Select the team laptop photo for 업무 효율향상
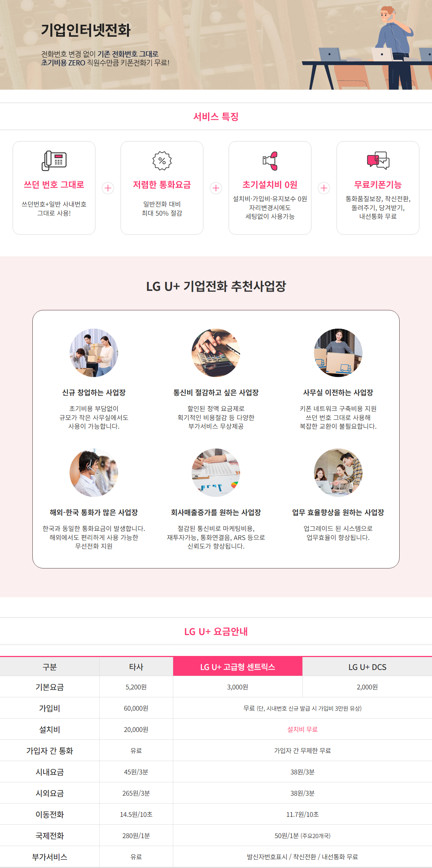This screenshot has height=868, width=432. (x=338, y=473)
